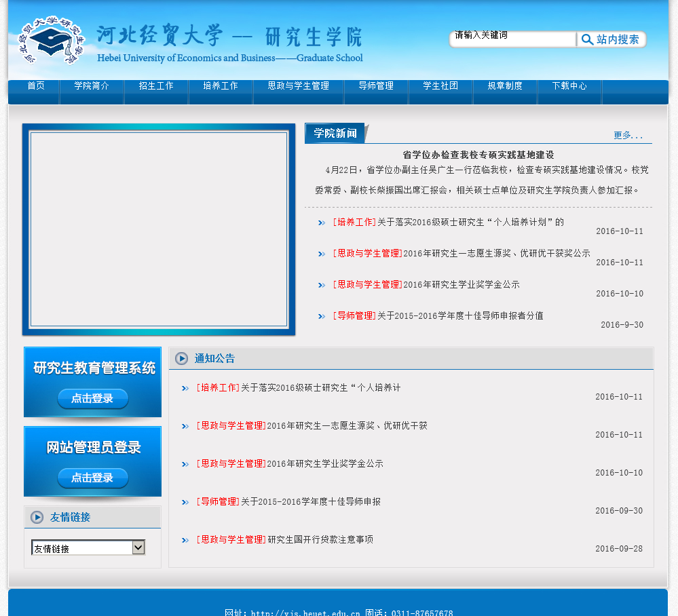The image size is (678, 616).
Task: Open news 关于2015-2016学年度十佳导师申报者分值
Action: (460, 315)
